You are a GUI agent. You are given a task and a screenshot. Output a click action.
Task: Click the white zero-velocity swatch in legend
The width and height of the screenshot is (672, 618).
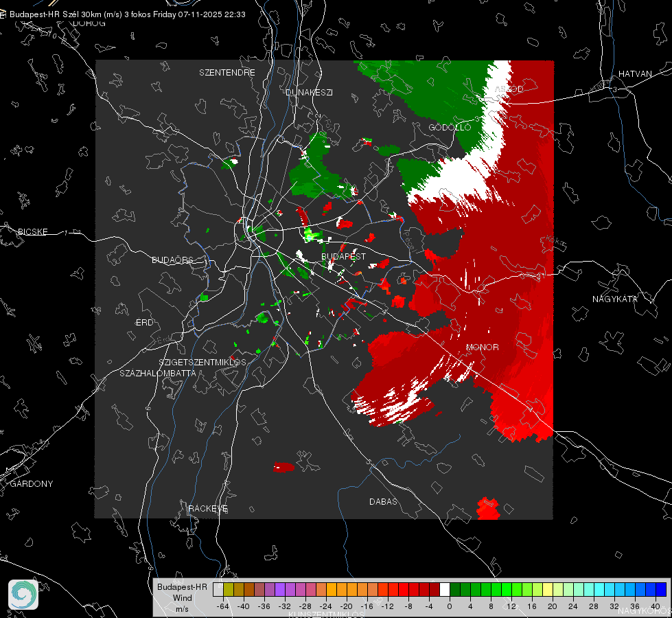point(445,589)
